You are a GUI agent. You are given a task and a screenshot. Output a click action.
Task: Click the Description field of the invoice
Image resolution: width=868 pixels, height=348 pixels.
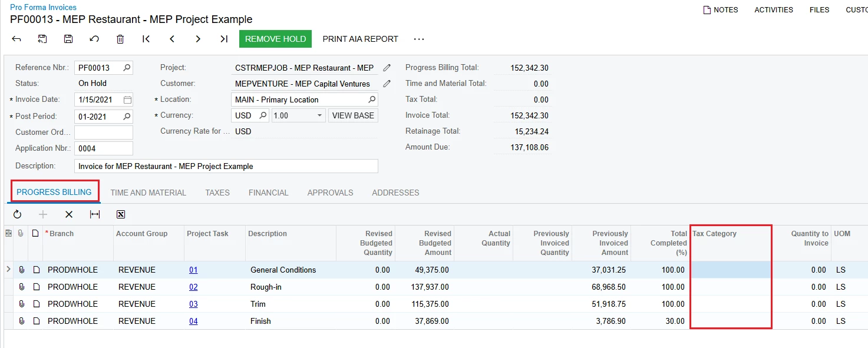[226, 166]
